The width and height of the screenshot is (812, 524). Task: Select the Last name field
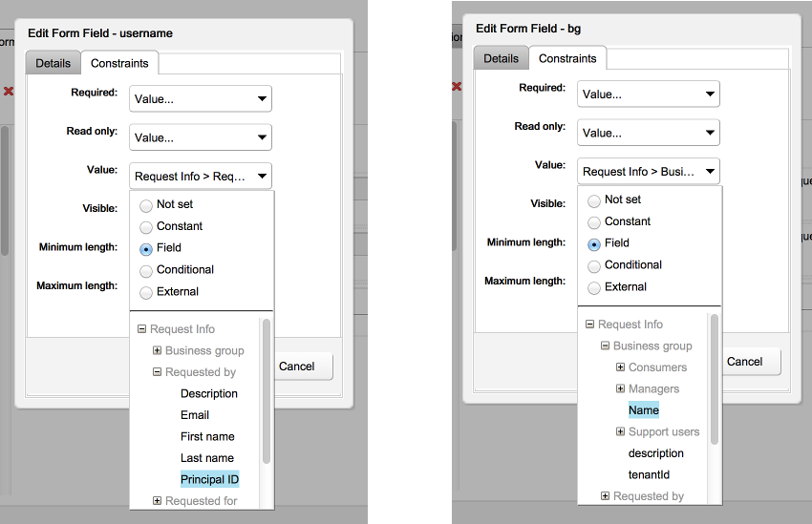[x=207, y=458]
